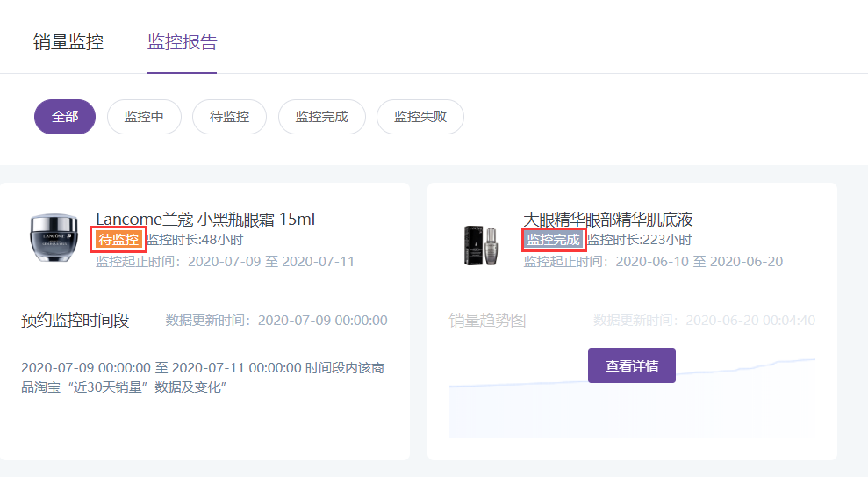Image resolution: width=868 pixels, height=477 pixels.
Task: Click the 近30天销量 description paragraph
Action: coord(203,377)
